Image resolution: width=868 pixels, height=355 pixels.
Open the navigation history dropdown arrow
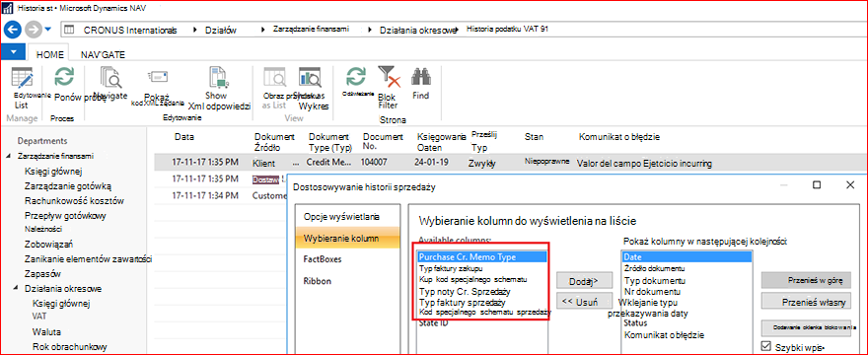pos(48,30)
